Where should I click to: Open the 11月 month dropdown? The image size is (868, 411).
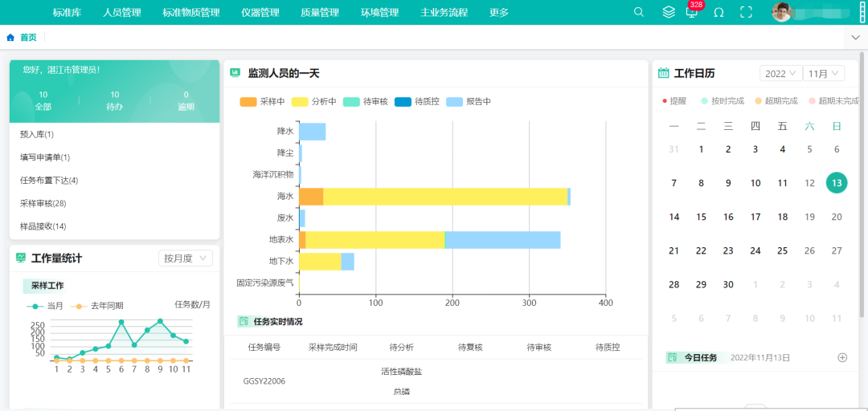[x=825, y=73]
